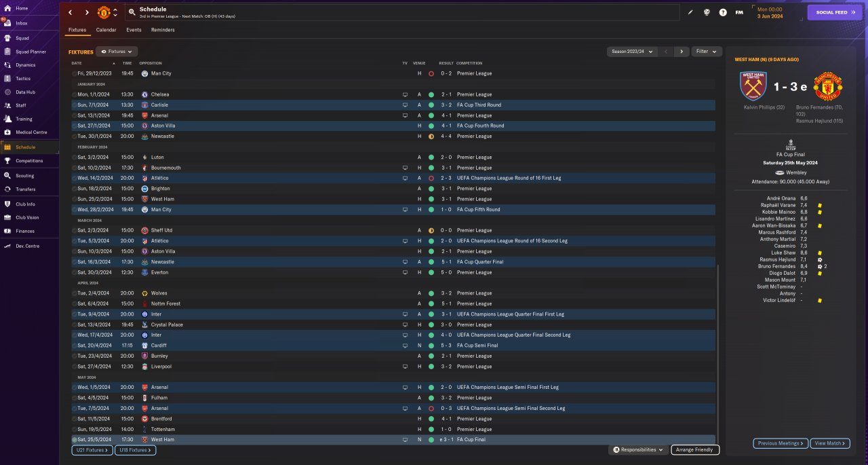Open Competitions in the sidebar

tap(29, 161)
